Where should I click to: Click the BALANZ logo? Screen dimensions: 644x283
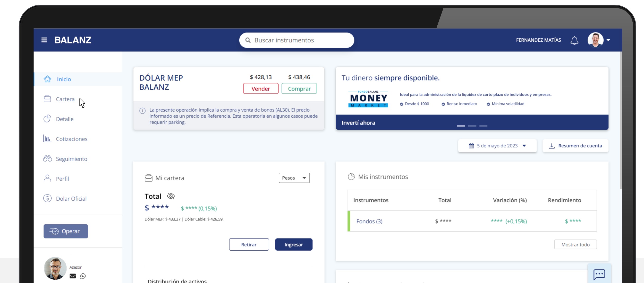(x=73, y=40)
